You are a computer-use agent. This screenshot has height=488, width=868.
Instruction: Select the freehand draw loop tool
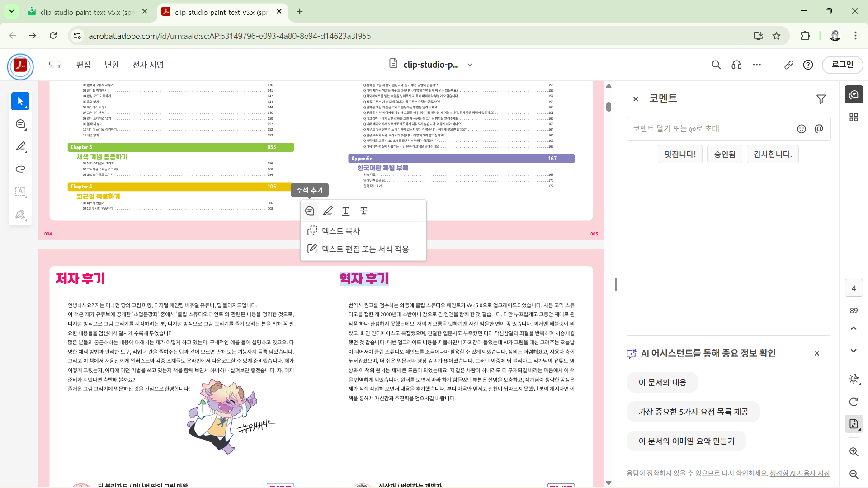pos(20,169)
